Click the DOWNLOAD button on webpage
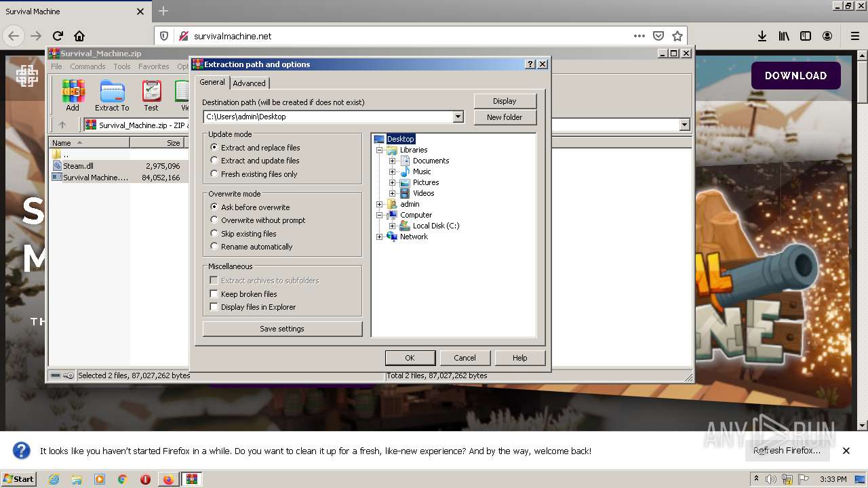 point(795,76)
